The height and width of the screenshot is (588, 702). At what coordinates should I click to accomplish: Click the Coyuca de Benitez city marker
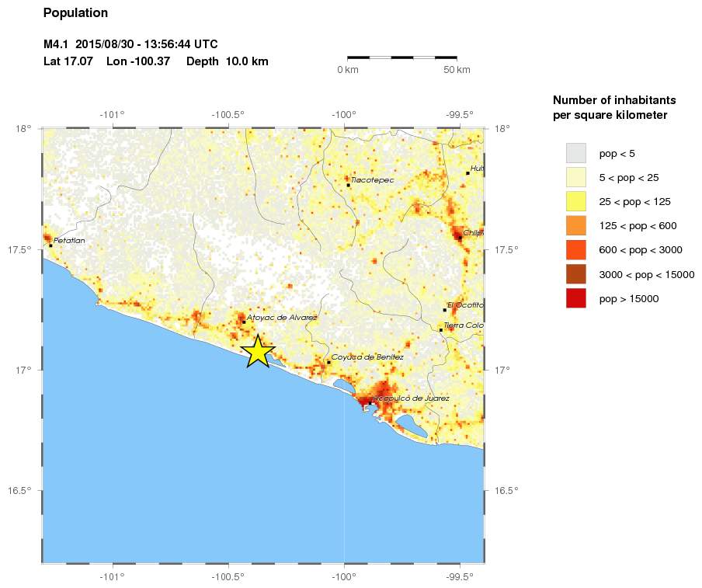click(x=328, y=362)
